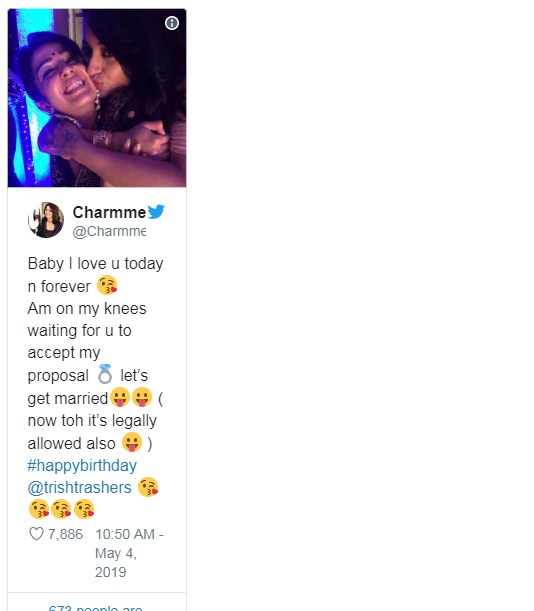
Task: Click the heart like icon
Action: pyautogui.click(x=36, y=534)
